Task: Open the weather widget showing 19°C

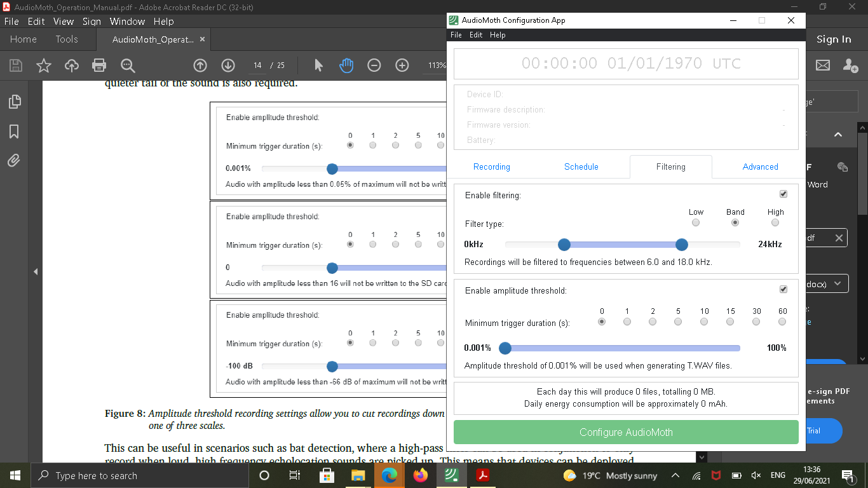Action: coord(610,475)
